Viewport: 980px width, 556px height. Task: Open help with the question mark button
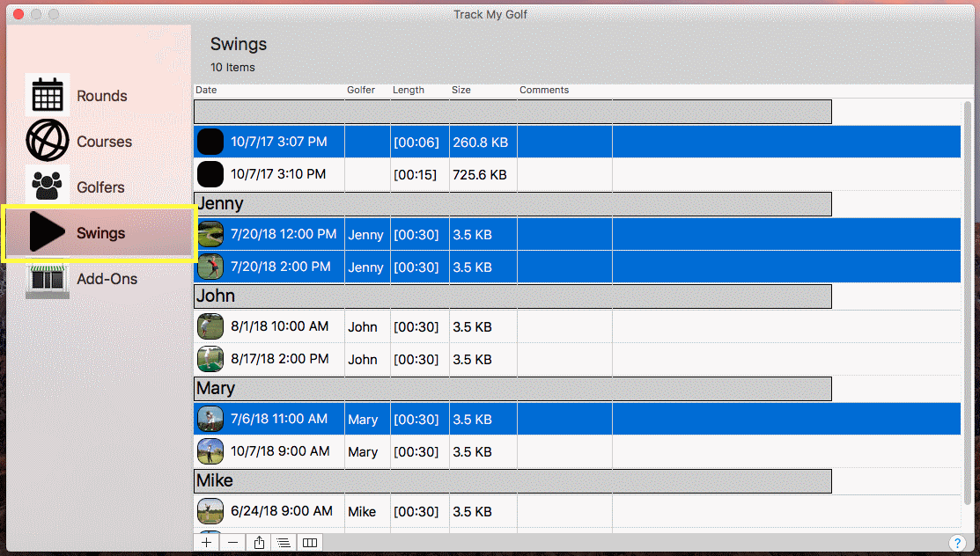(x=956, y=543)
